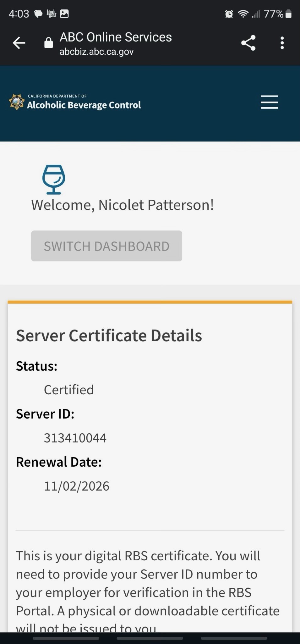
Task: Click the Alcoholic Beverage Control title link
Action: [x=84, y=105]
